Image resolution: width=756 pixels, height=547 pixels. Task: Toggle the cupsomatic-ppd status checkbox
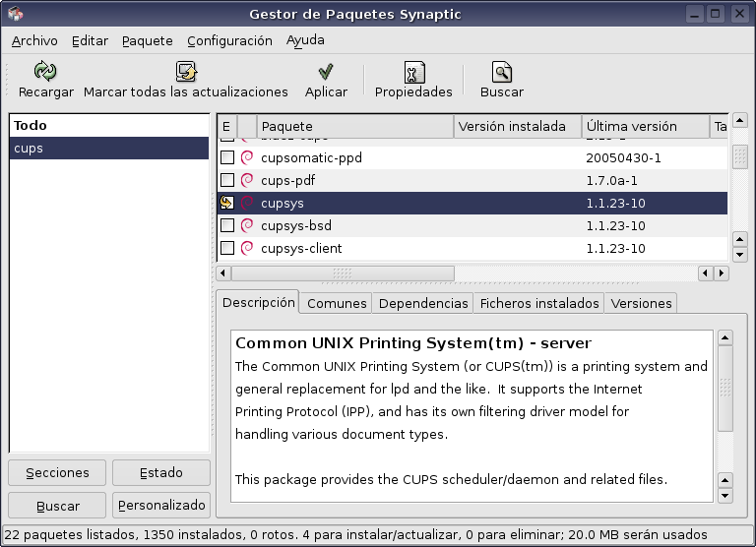(x=227, y=157)
